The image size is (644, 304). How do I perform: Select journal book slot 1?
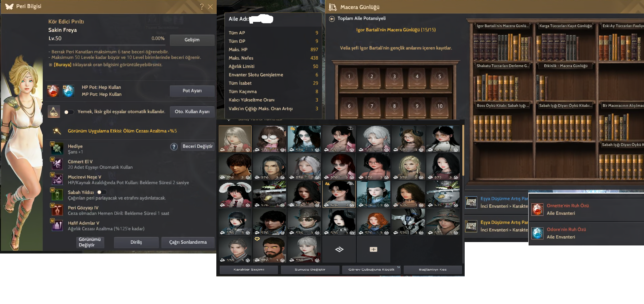pyautogui.click(x=349, y=77)
